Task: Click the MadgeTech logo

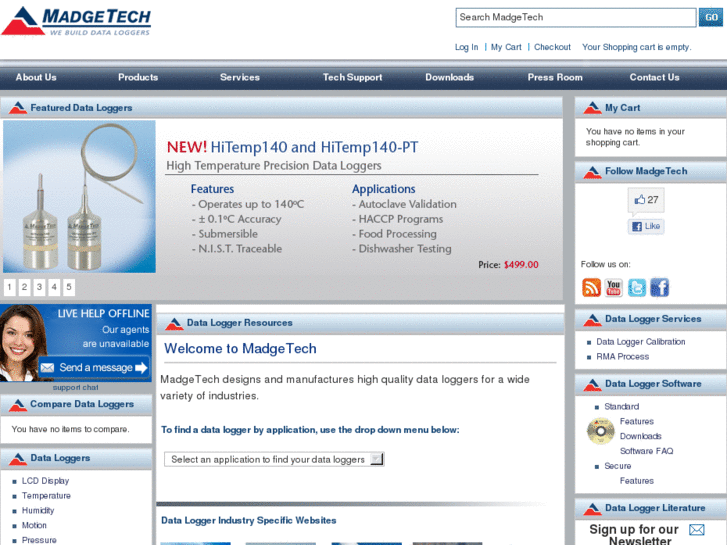Action: pos(77,20)
